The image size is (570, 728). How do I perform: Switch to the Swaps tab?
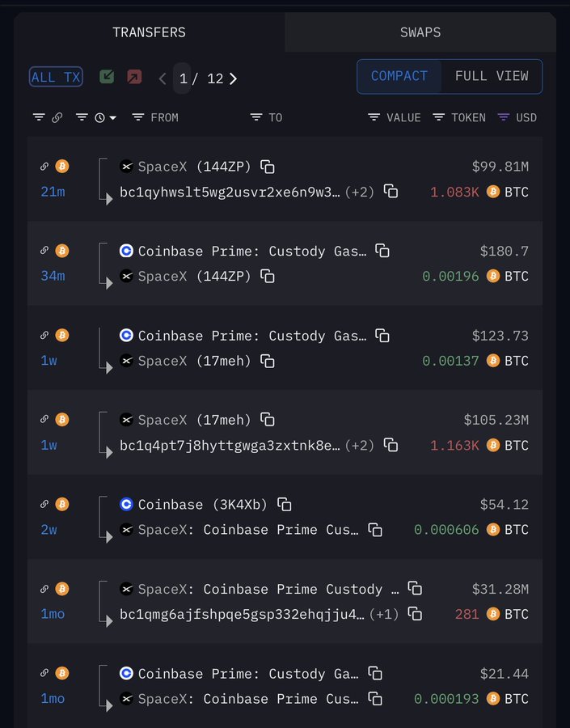420,32
